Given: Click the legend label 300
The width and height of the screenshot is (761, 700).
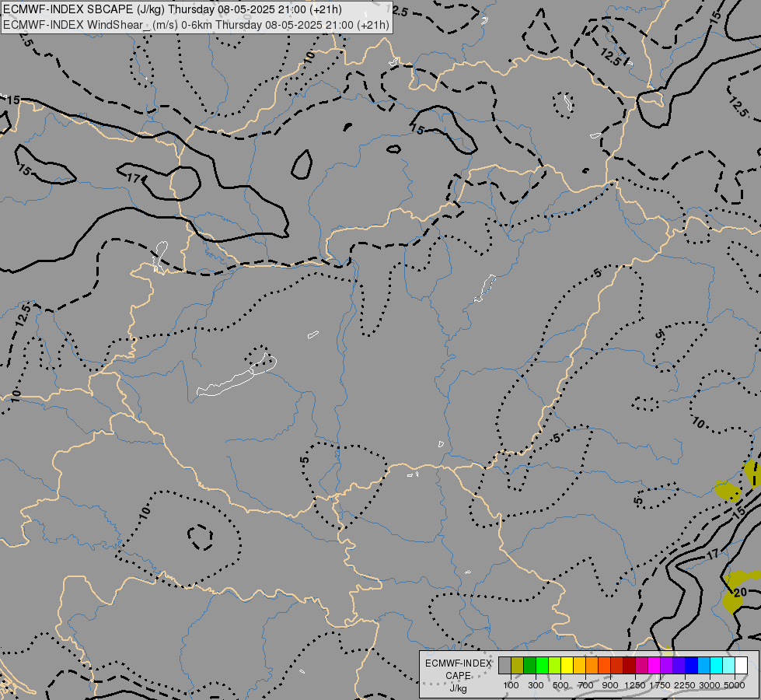Looking at the screenshot, I should [x=536, y=685].
